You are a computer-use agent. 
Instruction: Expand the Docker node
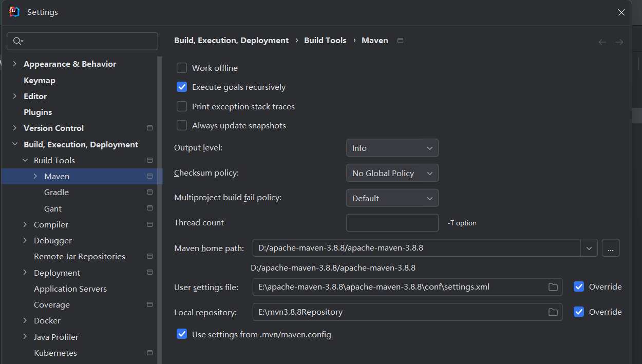(25, 320)
